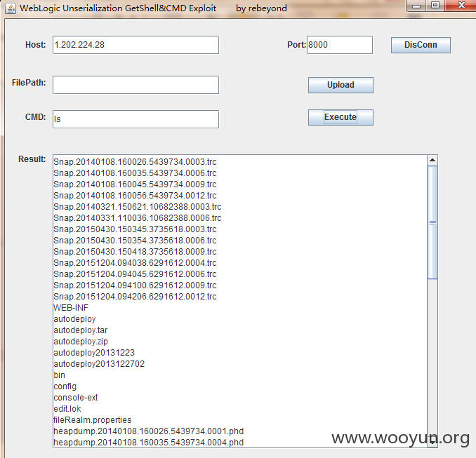Click the autodeploy.zip entry

coord(81,342)
